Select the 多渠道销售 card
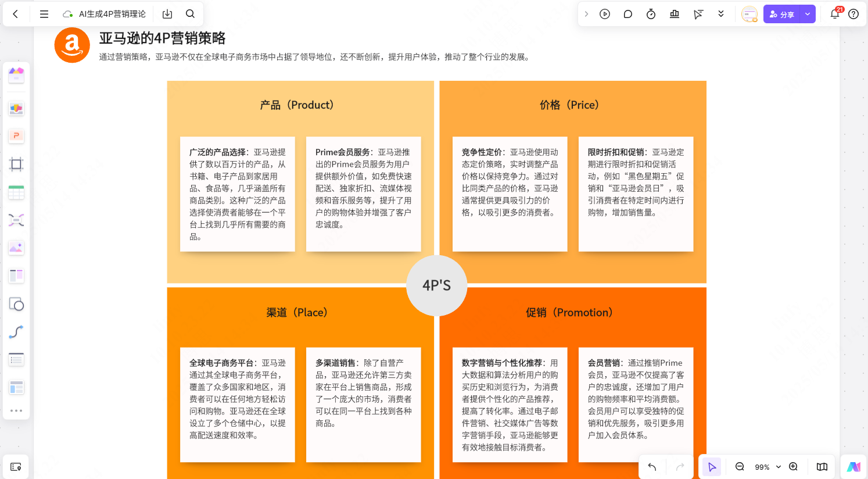Screen dimensions: 868x479 point(364,405)
